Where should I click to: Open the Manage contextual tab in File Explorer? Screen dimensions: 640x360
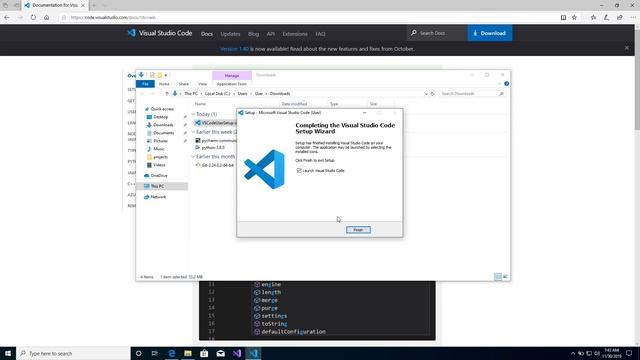coord(232,76)
